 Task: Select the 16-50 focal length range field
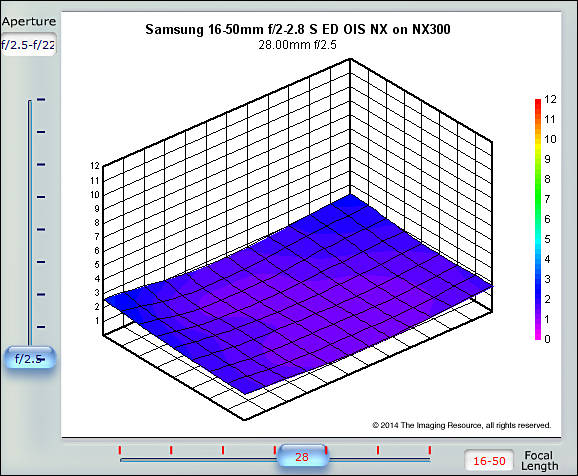pos(489,461)
